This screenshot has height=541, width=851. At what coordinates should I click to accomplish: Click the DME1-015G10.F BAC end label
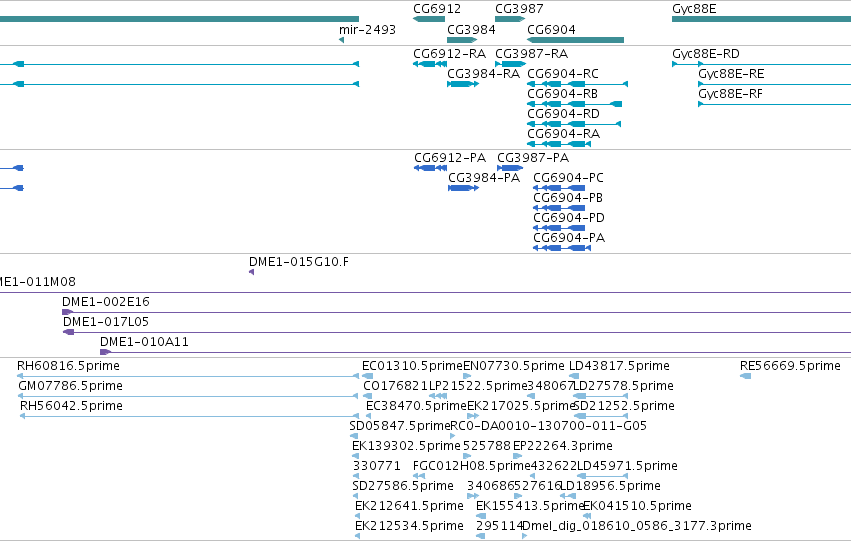[299, 262]
